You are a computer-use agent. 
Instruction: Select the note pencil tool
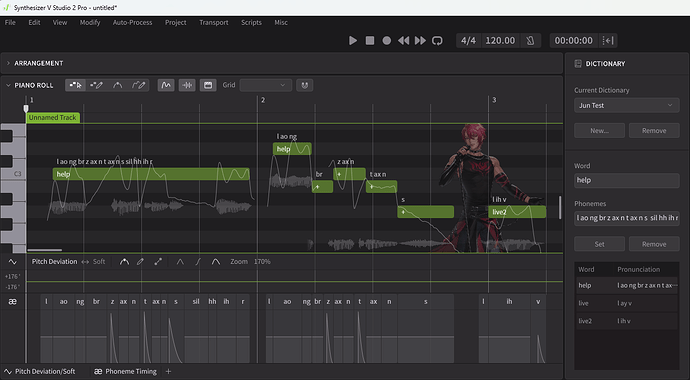[96, 85]
